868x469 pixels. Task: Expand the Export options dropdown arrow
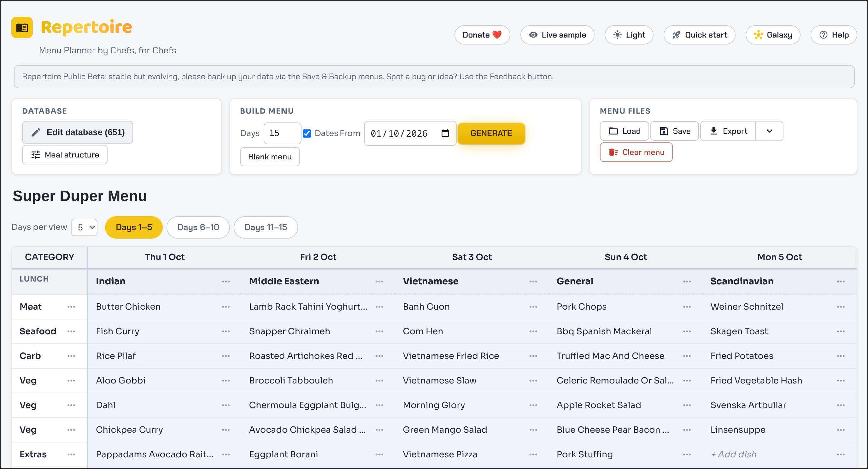coord(769,131)
